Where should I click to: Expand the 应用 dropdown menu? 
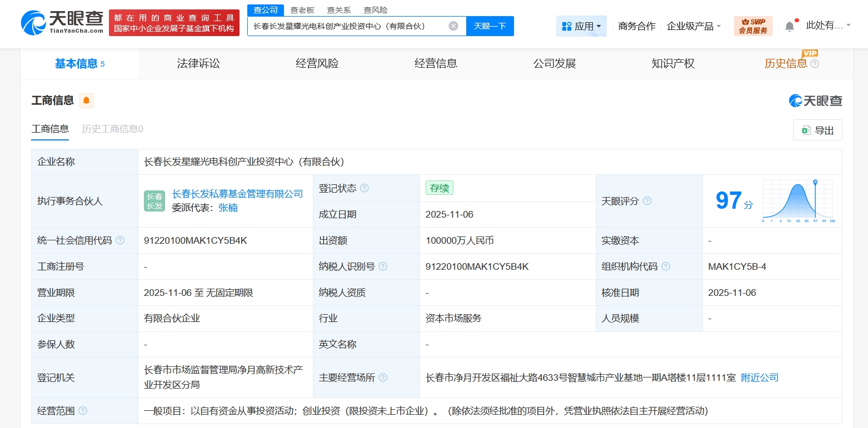581,26
